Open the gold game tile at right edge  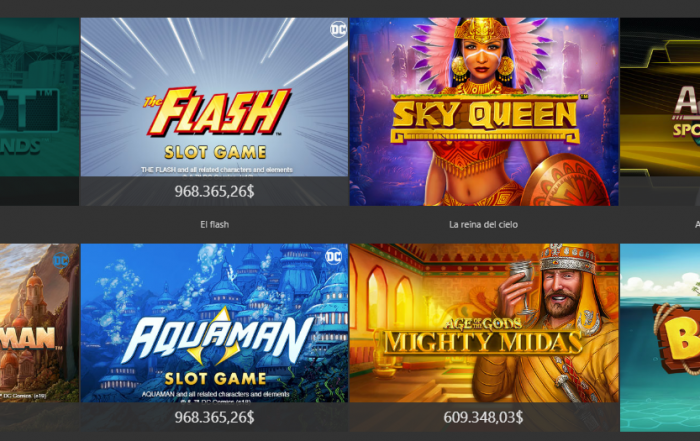point(660,112)
